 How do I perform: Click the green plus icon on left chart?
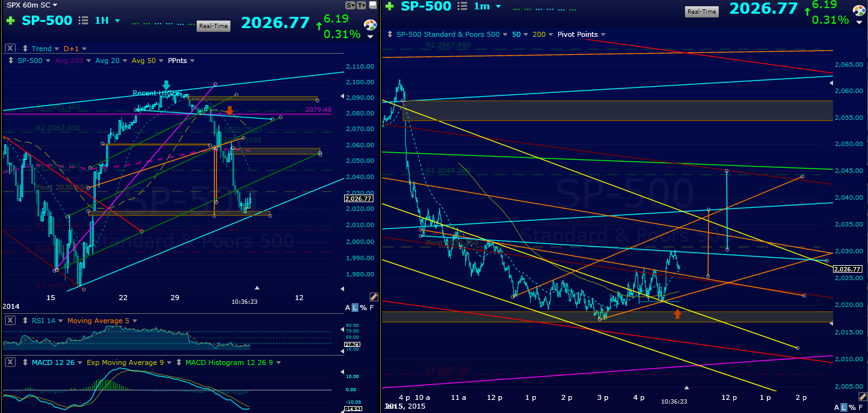tap(10, 20)
